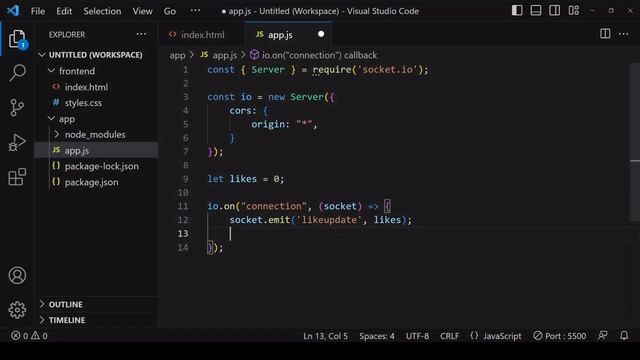The image size is (640, 360).
Task: Toggle the primary side bar layout icon
Action: tap(517, 10)
